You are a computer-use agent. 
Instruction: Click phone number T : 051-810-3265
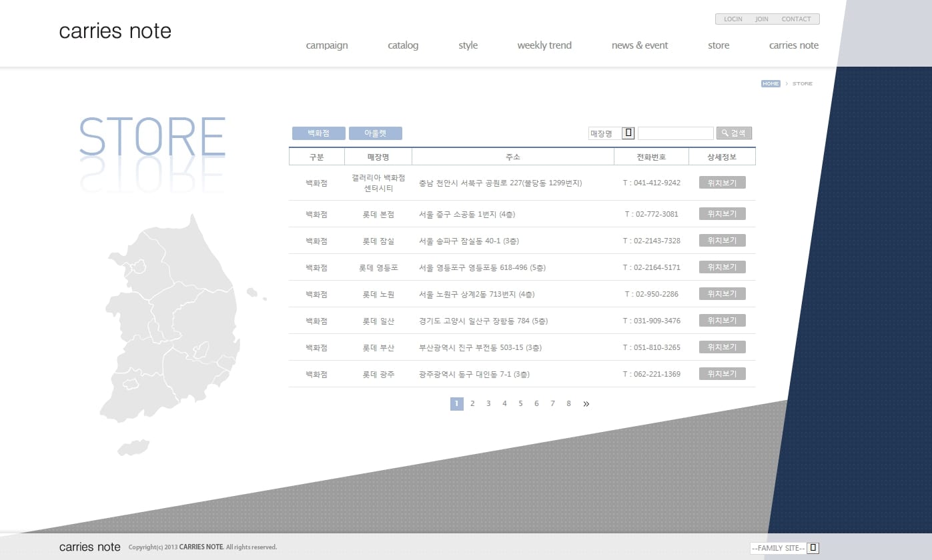(652, 347)
